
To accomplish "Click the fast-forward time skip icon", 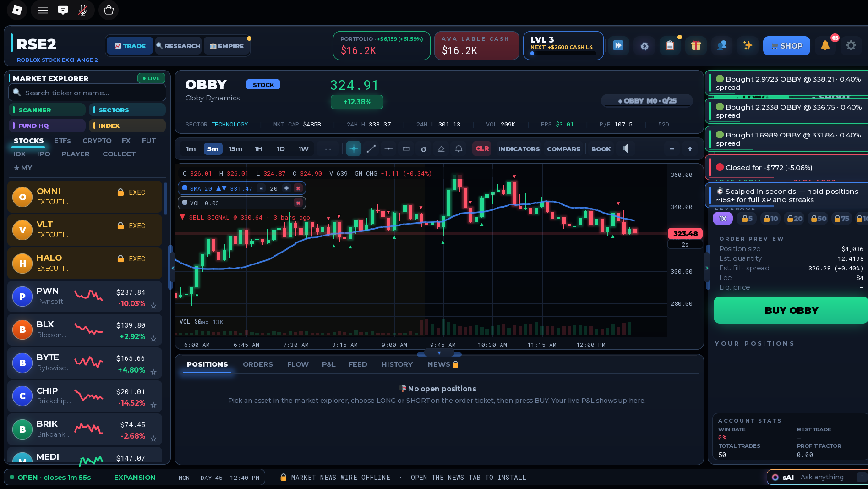I will click(x=618, y=45).
